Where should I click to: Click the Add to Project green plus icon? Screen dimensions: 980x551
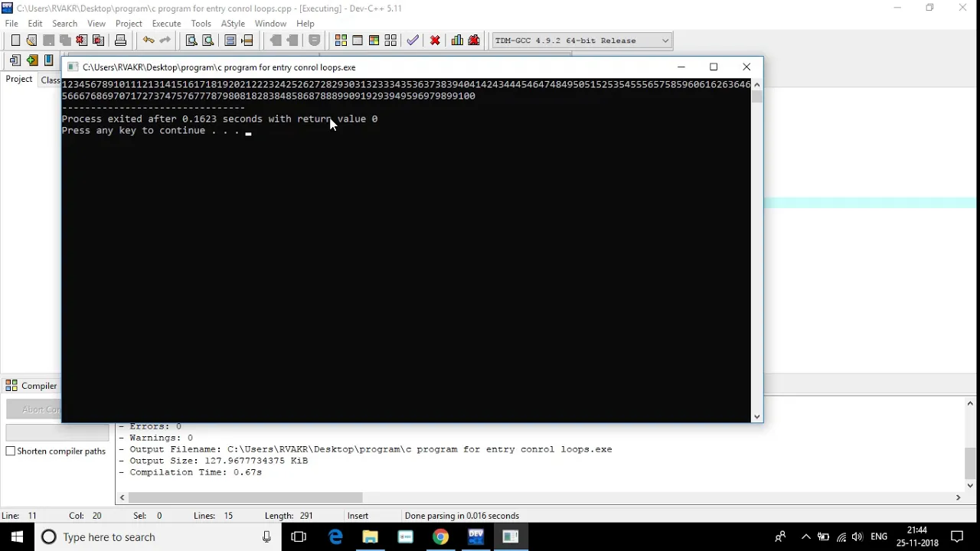(31, 60)
